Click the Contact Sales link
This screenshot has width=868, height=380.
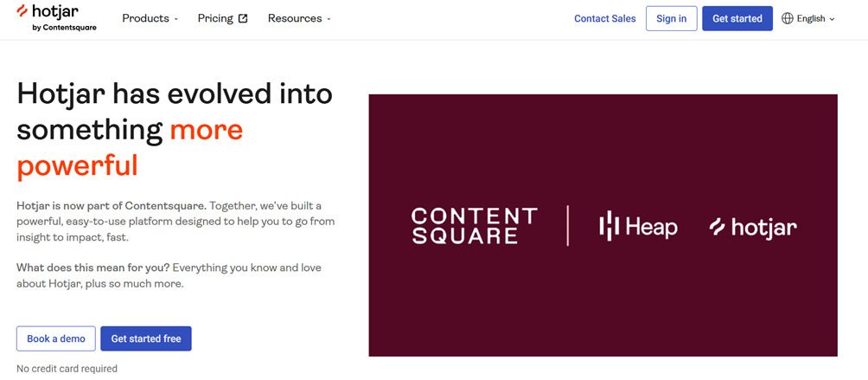point(605,18)
